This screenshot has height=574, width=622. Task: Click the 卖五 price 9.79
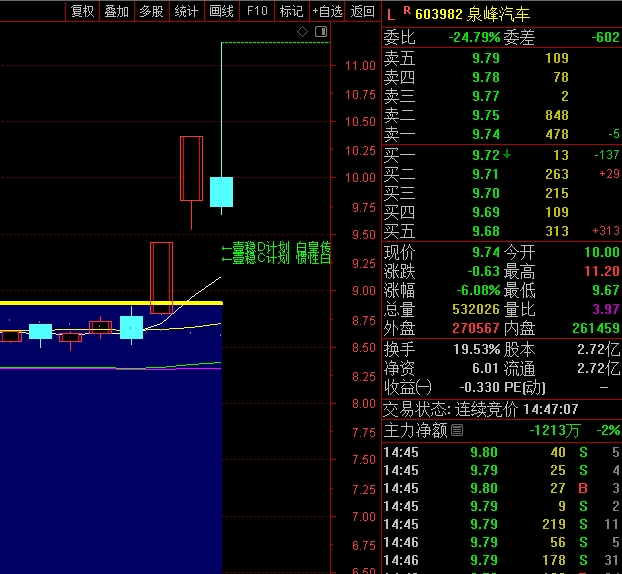click(486, 58)
